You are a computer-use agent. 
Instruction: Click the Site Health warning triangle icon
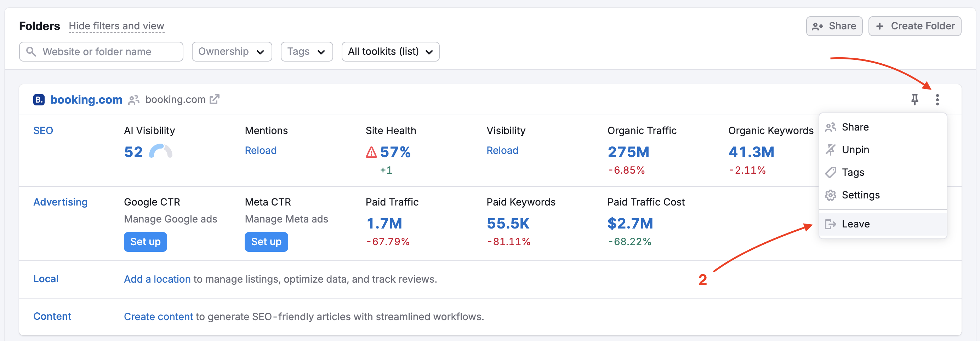[371, 152]
